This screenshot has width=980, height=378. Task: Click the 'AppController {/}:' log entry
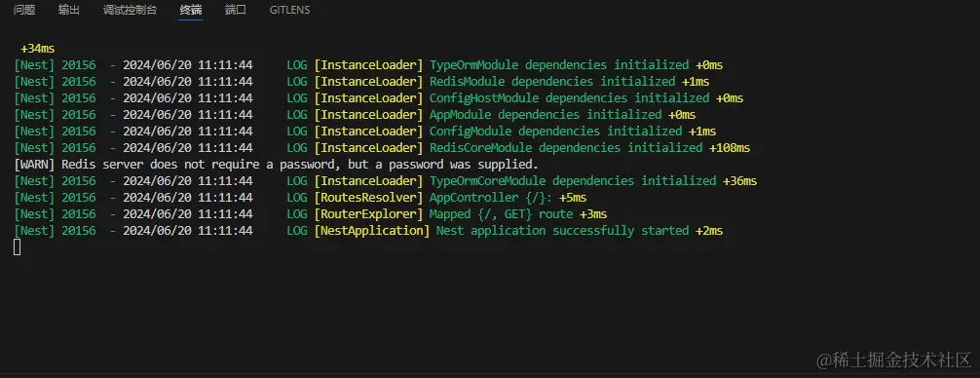pyautogui.click(x=491, y=198)
